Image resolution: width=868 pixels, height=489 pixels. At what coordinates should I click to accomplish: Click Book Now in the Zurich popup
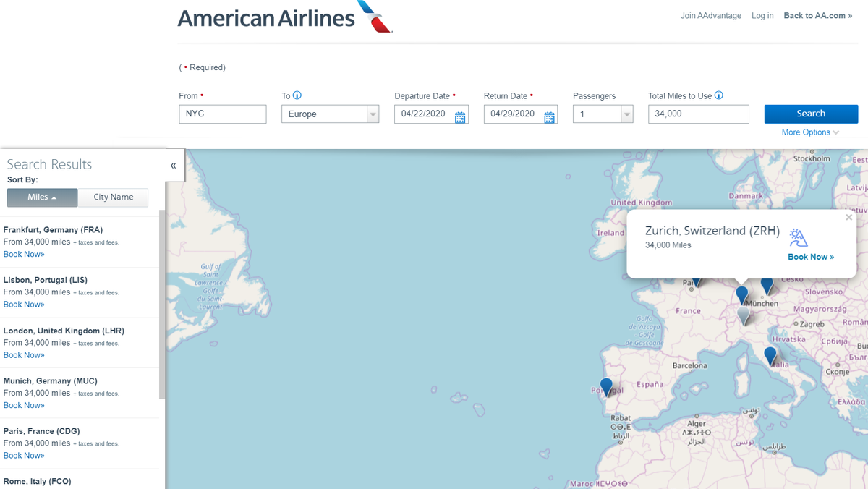811,256
